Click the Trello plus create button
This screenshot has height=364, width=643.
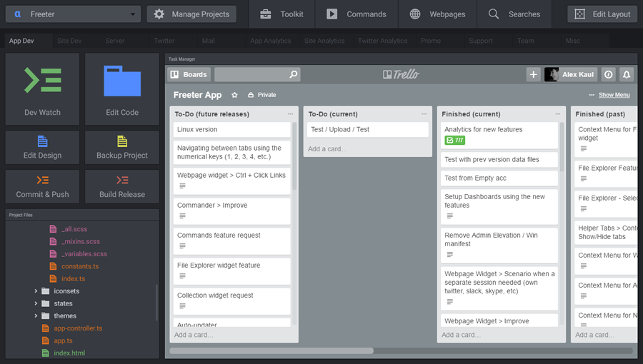point(533,74)
